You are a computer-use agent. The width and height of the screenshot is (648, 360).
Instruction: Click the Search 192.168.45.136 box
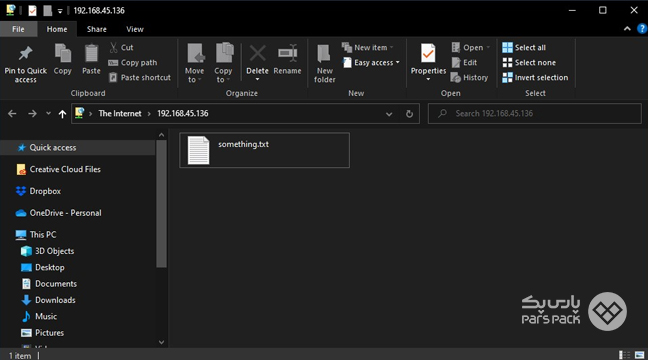(535, 114)
